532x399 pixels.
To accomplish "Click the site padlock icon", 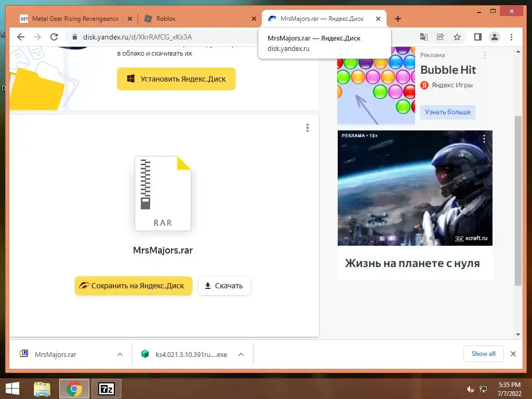I will tap(75, 37).
